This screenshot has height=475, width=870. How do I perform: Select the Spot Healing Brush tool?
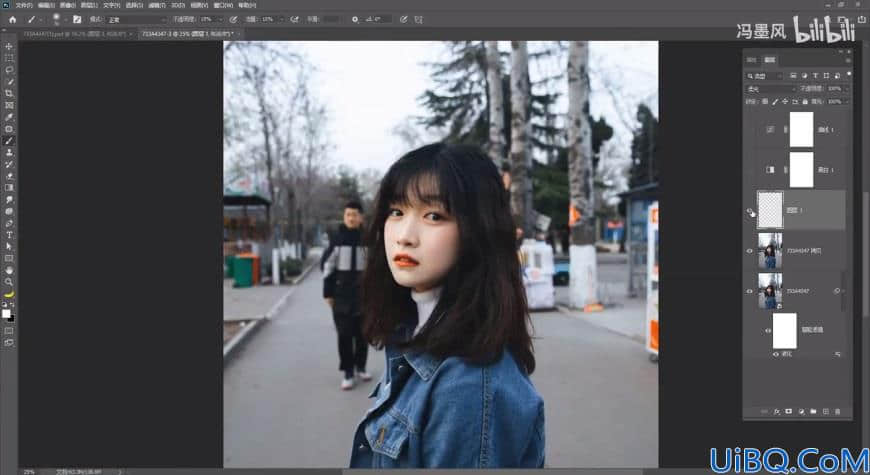(9, 129)
